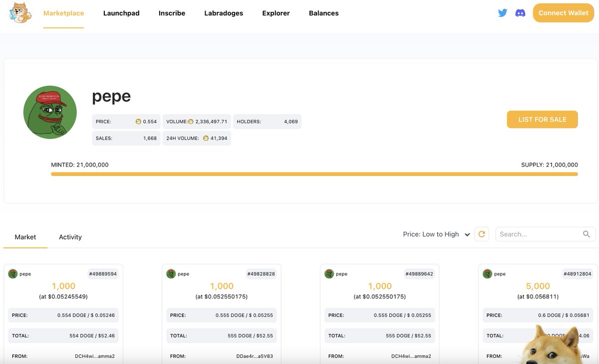
Task: Click the pepe collection avatar image
Action: coord(50,112)
